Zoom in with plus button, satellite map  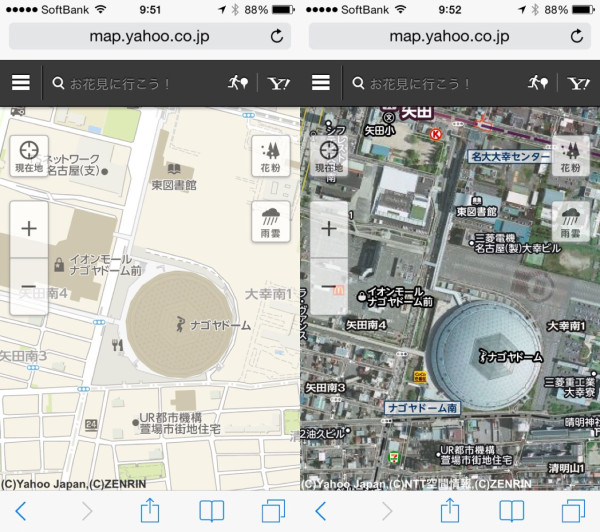click(x=329, y=229)
